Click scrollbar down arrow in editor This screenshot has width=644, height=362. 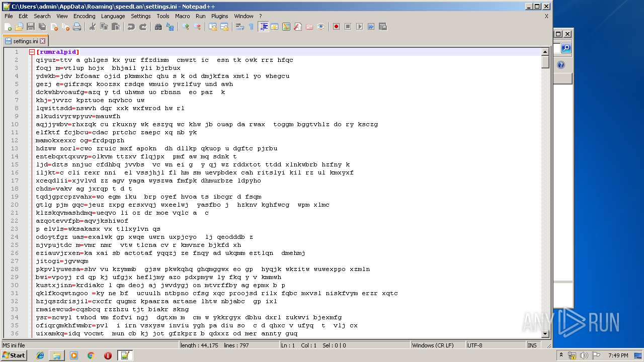545,334
